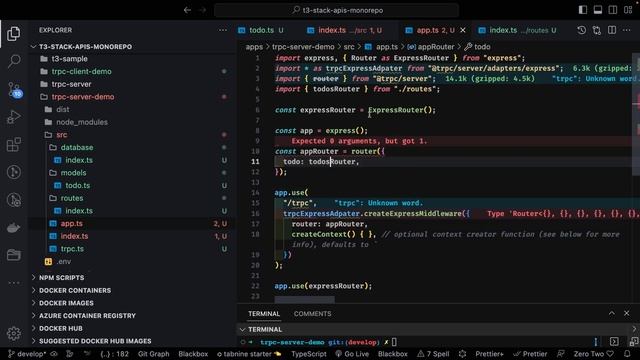Select the TERMINAL panel tab
Image resolution: width=640 pixels, height=360 pixels.
point(264,314)
